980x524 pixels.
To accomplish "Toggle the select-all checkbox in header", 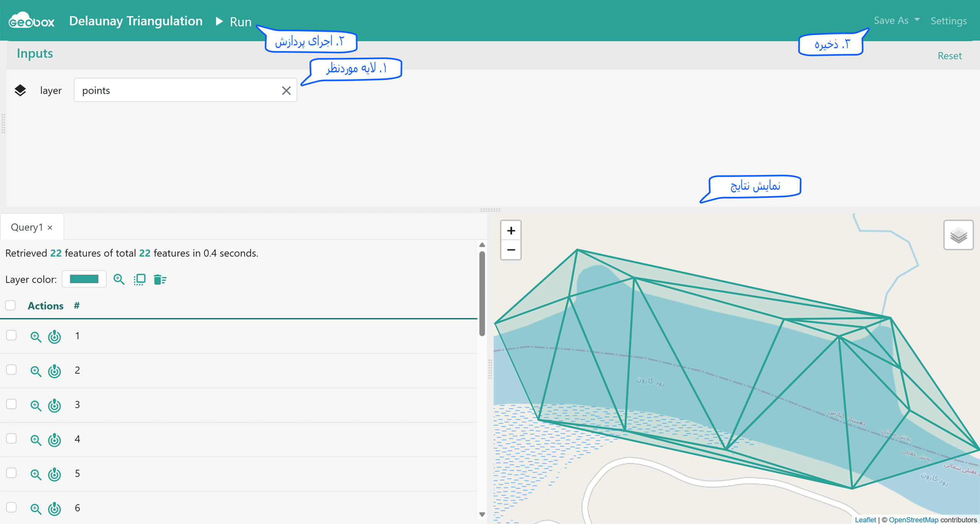I will click(10, 305).
